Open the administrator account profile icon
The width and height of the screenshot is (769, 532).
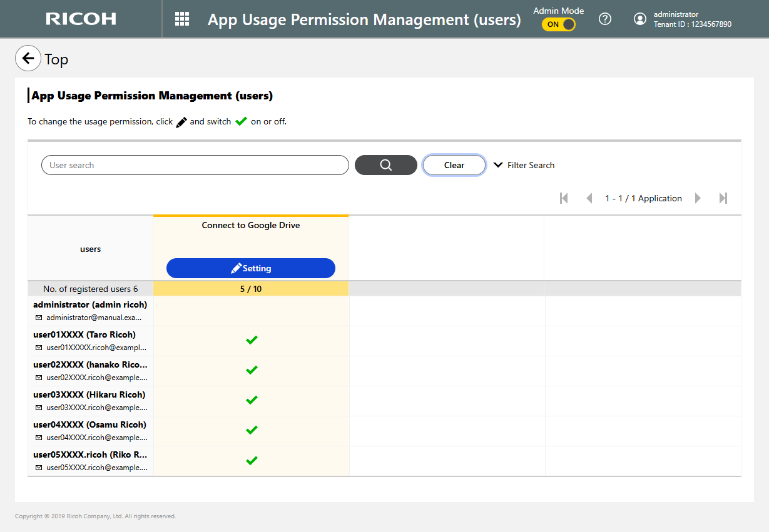click(639, 19)
